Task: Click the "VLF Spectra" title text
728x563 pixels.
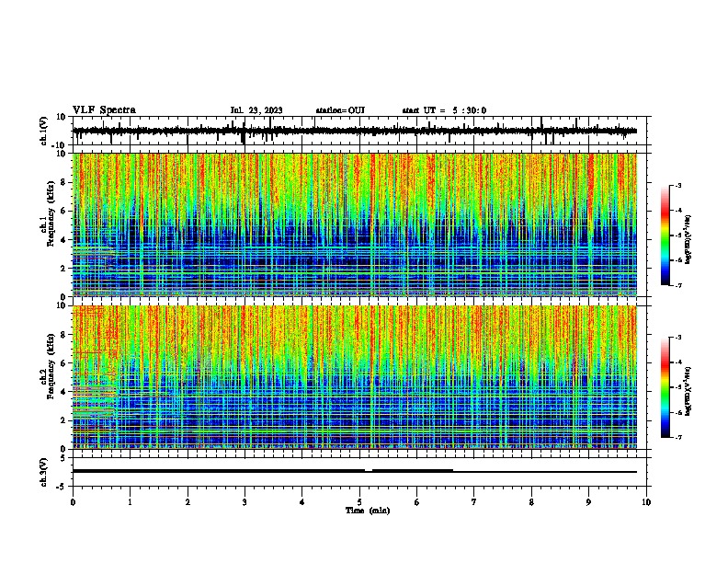Action: coord(104,110)
